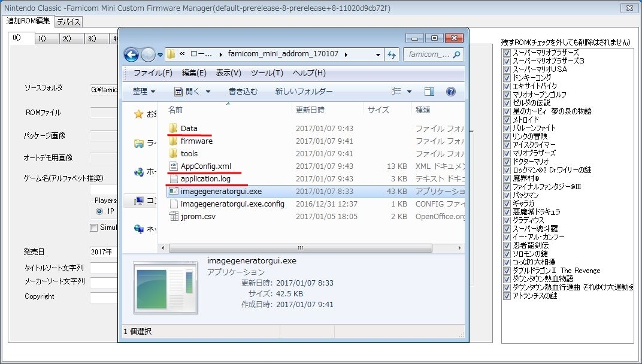Go back in the Explorer window
This screenshot has width=642, height=364.
[131, 54]
